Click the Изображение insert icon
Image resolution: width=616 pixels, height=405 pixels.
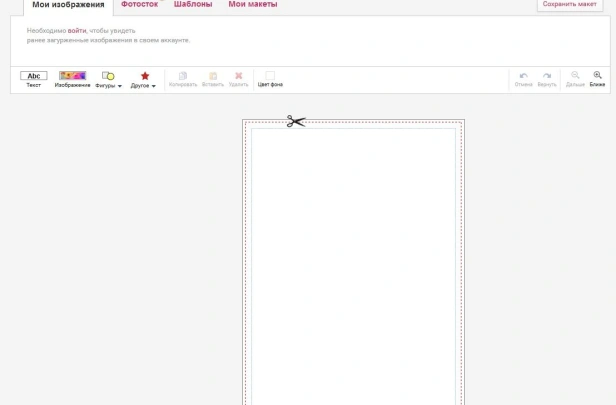[x=72, y=76]
